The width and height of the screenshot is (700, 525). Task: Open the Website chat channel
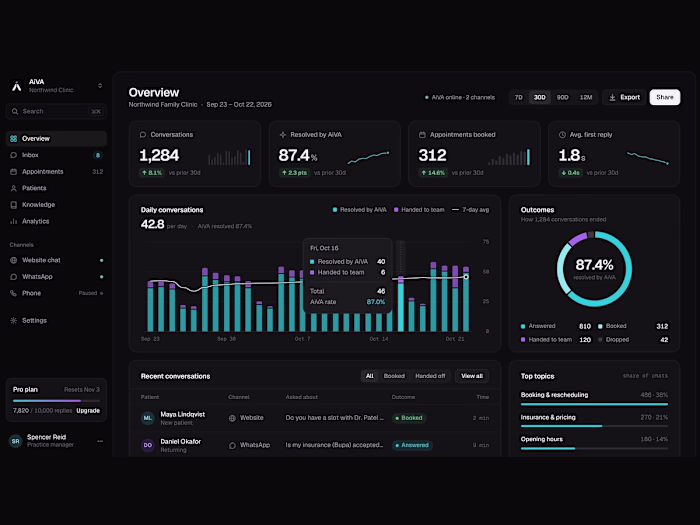pos(56,260)
